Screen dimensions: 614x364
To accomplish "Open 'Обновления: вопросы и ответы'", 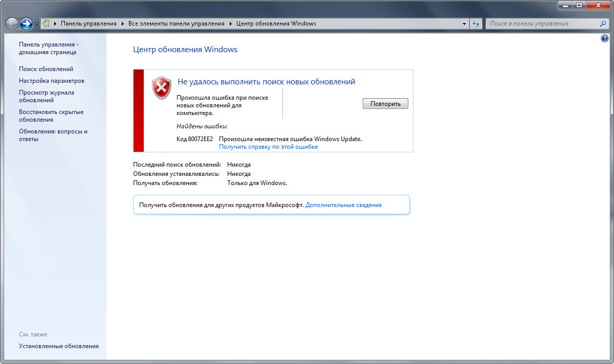I will (x=53, y=135).
